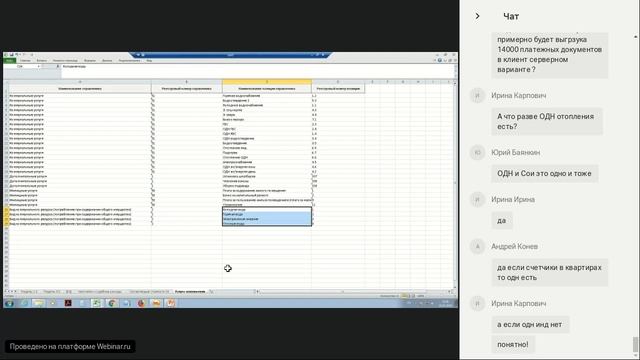Click the insert new sheet tab icon
Viewport: 640px width, 360px height.
coord(211,291)
